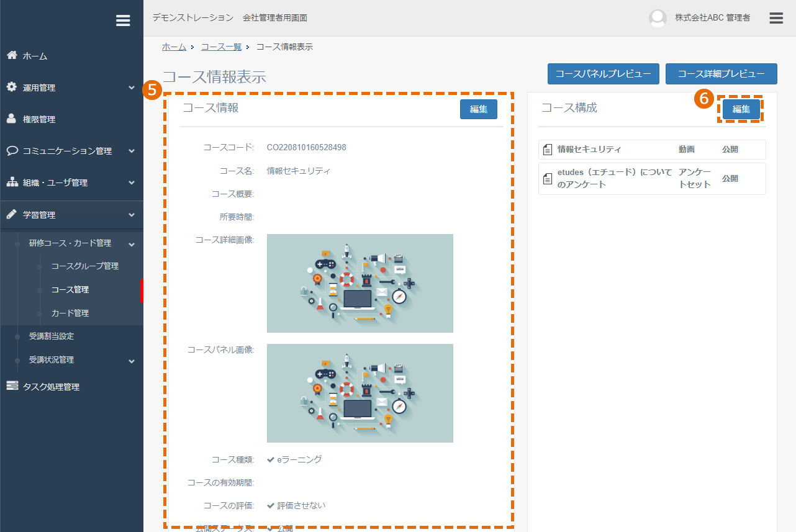Click the コース詳細画像 thumbnail
This screenshot has height=532, width=796.
click(360, 283)
